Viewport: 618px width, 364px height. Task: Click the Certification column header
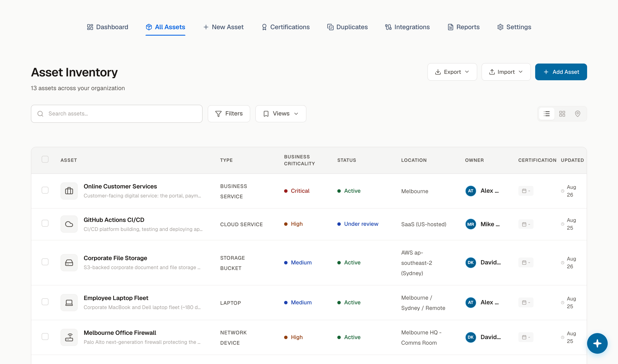tap(537, 160)
